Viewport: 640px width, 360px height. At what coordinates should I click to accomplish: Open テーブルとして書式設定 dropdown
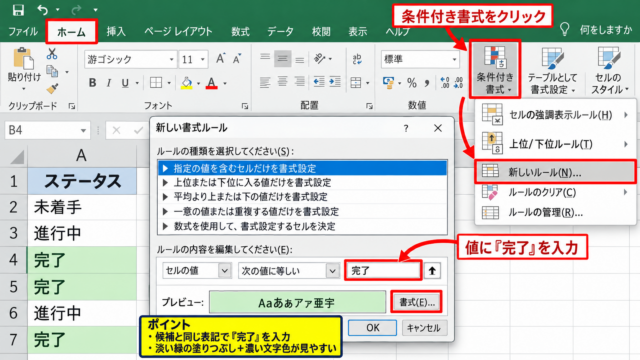[552, 70]
